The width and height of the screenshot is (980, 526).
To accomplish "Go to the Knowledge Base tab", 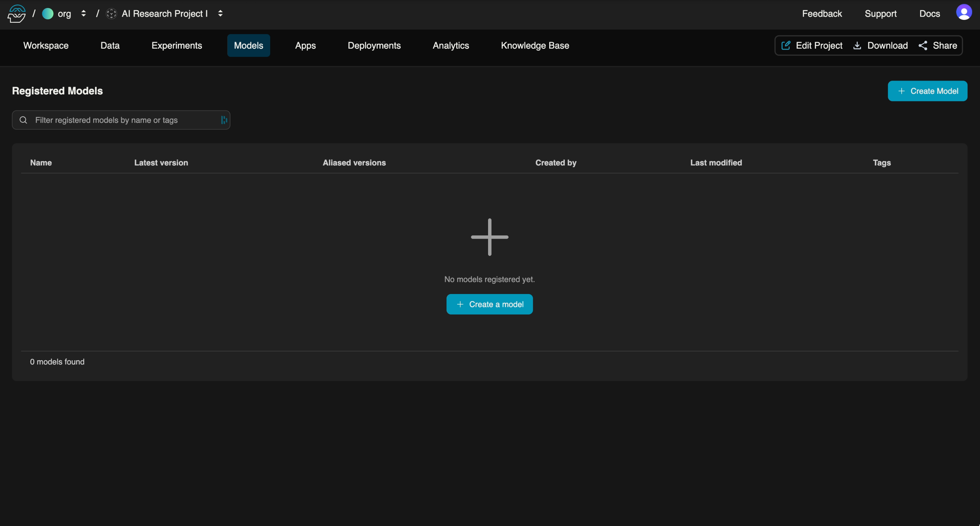I will [x=534, y=46].
